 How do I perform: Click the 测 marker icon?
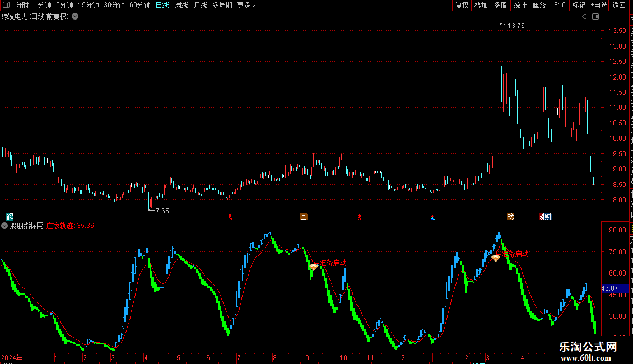[542, 217]
